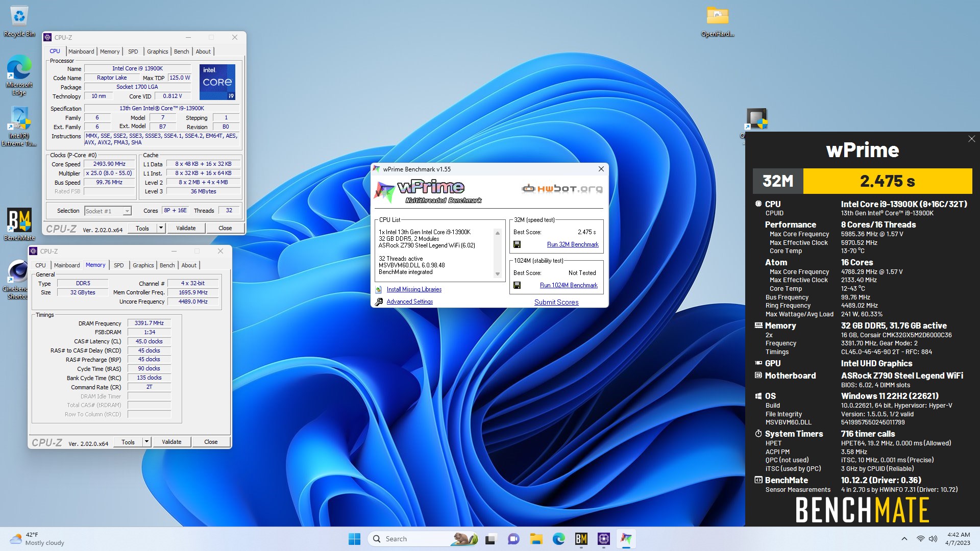Click the HWBOT.org logo in wPrime
The height and width of the screenshot is (551, 980).
coord(562,189)
